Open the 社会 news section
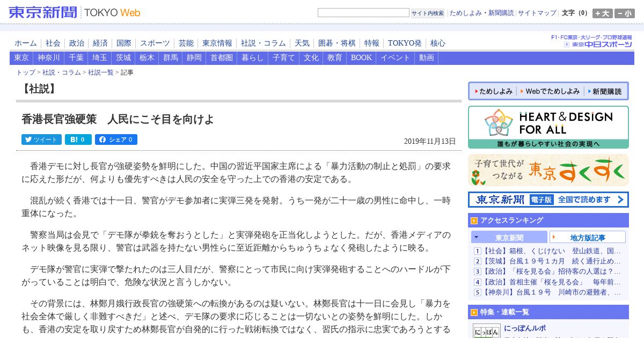 (x=53, y=43)
